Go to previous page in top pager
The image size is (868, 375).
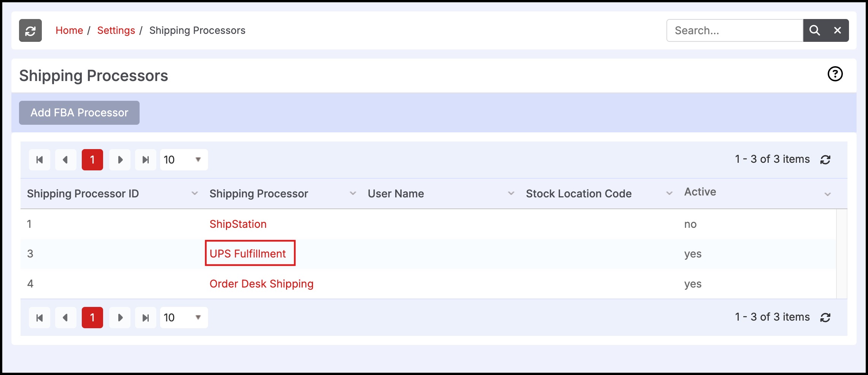click(65, 160)
